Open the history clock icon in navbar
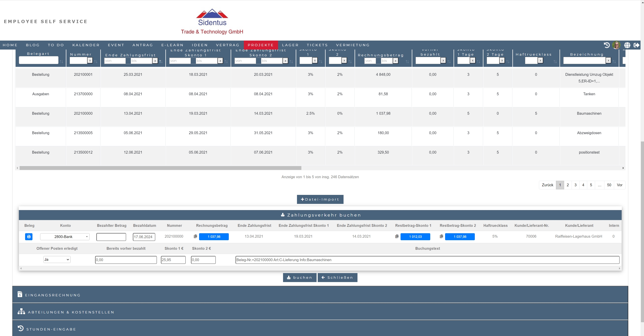This screenshot has width=644, height=336. click(607, 45)
